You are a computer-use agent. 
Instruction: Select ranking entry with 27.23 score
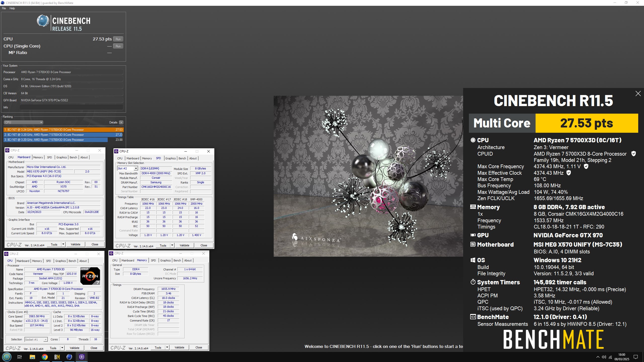63,135
